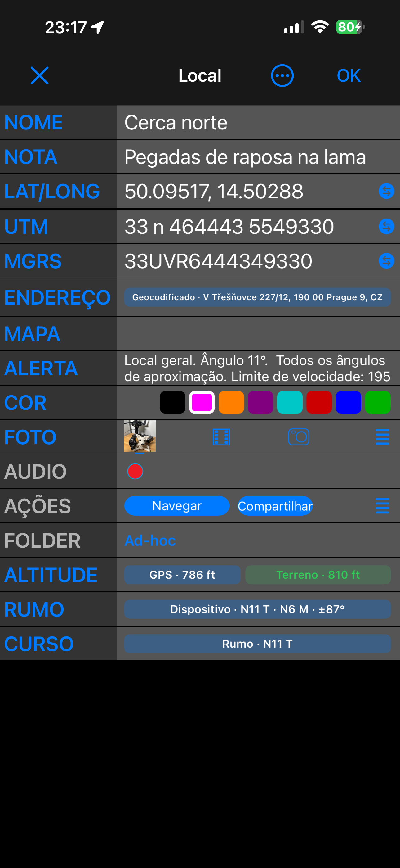Viewport: 400px width, 868px height.
Task: Tap the ALTITUDE label
Action: 51,575
